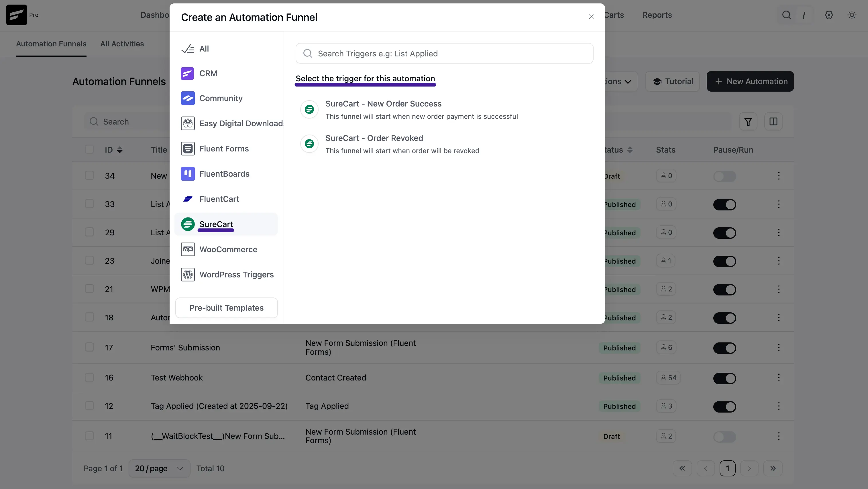The width and height of the screenshot is (868, 489).
Task: Select page number 1 in pagination
Action: (728, 468)
